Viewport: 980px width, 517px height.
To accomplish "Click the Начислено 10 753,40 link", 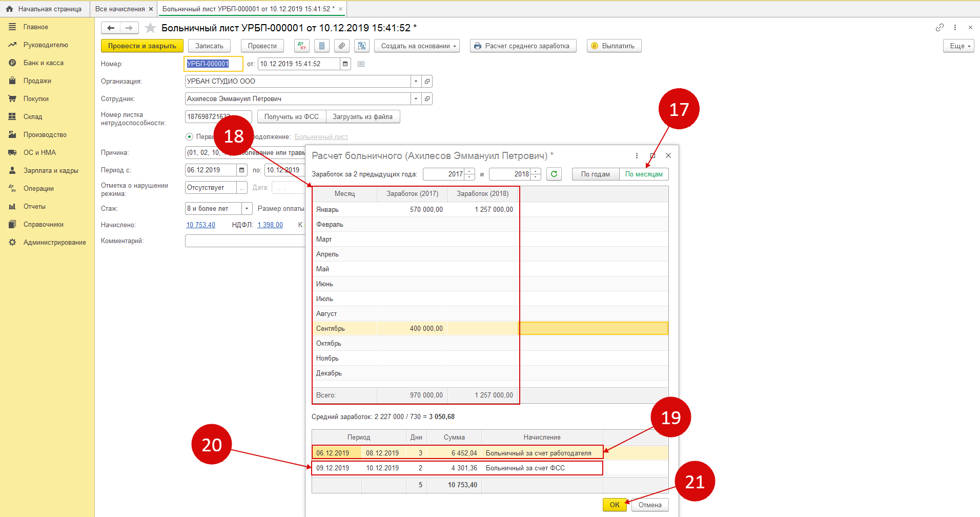I will tap(200, 225).
